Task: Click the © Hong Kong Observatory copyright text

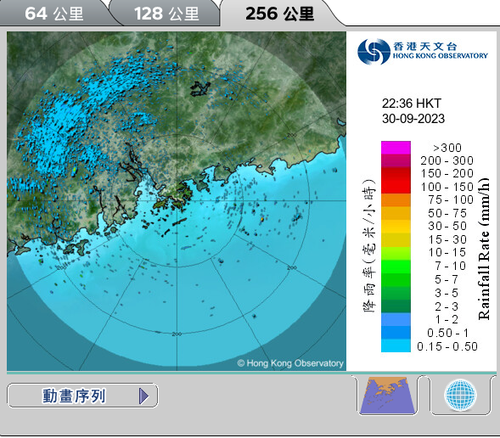Action: coord(290,363)
